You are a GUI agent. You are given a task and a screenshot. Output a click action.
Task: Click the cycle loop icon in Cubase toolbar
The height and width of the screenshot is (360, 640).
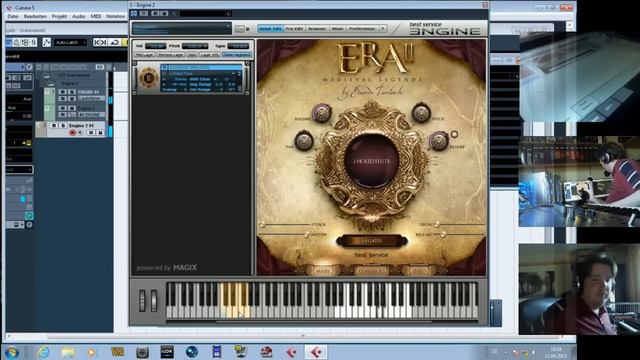point(115,42)
